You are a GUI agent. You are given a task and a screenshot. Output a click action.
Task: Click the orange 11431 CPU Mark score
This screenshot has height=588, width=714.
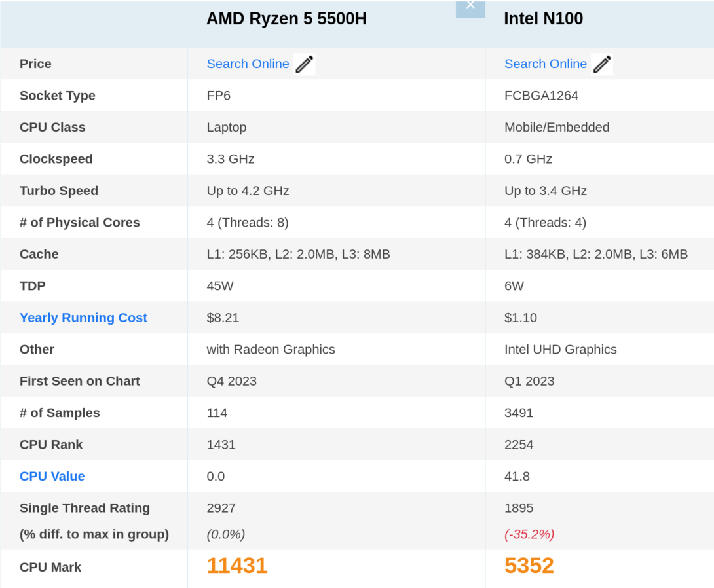[237, 566]
